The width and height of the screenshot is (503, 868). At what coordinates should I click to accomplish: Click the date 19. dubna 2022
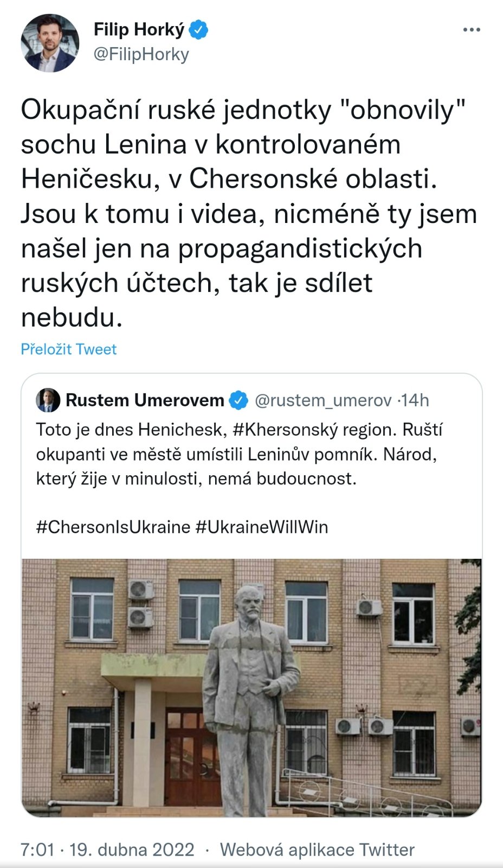point(132,849)
